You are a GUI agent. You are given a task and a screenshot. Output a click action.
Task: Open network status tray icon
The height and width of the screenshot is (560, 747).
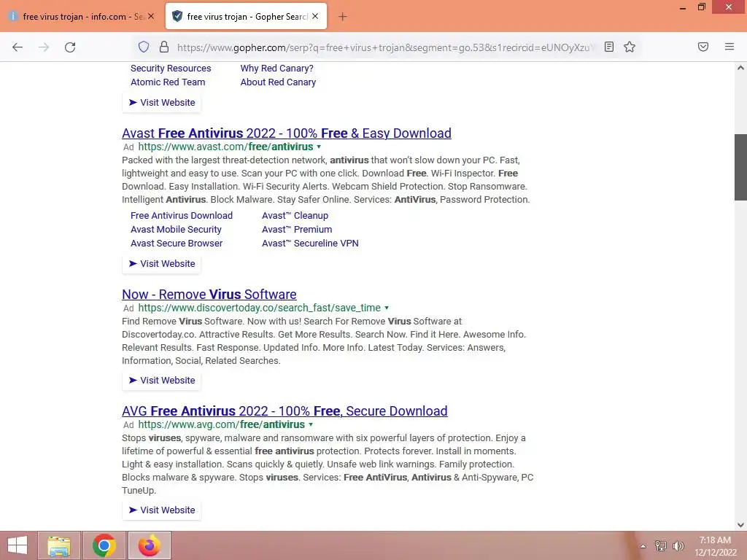pyautogui.click(x=661, y=546)
